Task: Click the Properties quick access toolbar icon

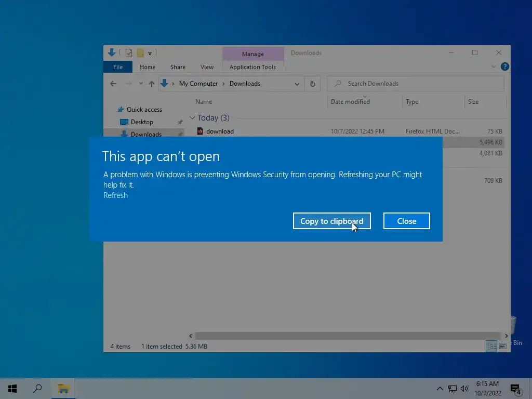Action: (129, 53)
